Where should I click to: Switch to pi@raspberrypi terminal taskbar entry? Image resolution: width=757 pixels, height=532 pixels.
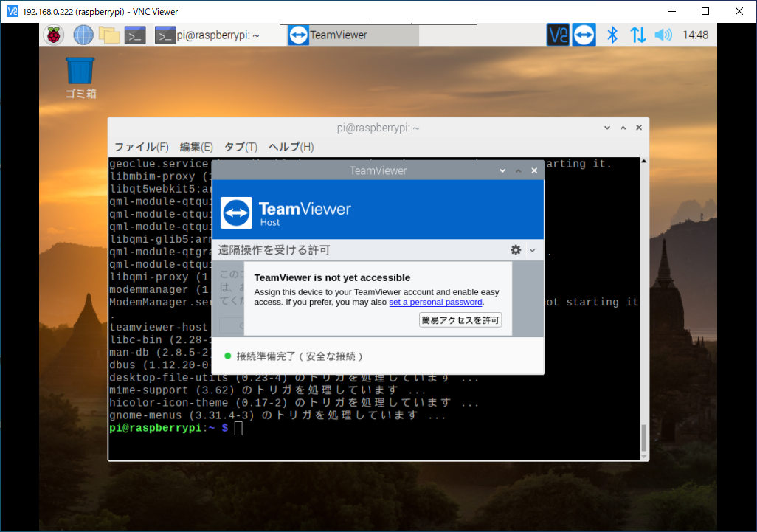coord(207,35)
